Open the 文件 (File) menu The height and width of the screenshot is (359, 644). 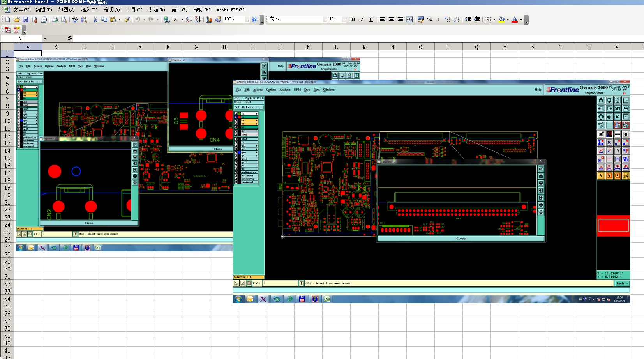pos(21,10)
